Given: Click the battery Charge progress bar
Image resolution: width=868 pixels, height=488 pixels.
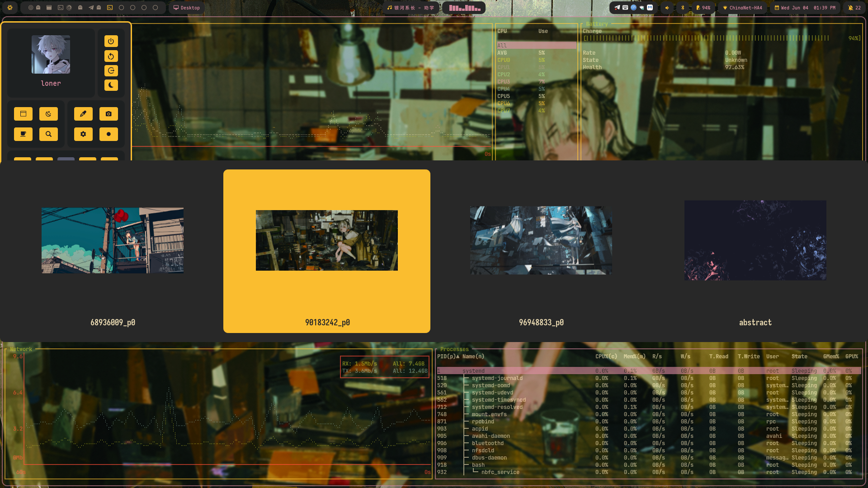Looking at the screenshot, I should pyautogui.click(x=705, y=38).
